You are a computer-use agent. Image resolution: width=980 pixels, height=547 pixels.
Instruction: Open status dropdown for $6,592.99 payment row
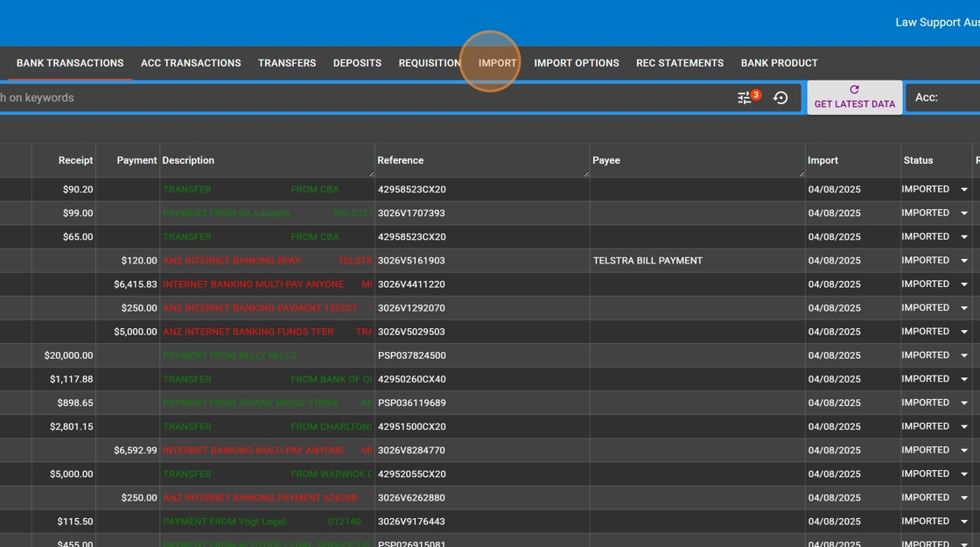(x=964, y=451)
